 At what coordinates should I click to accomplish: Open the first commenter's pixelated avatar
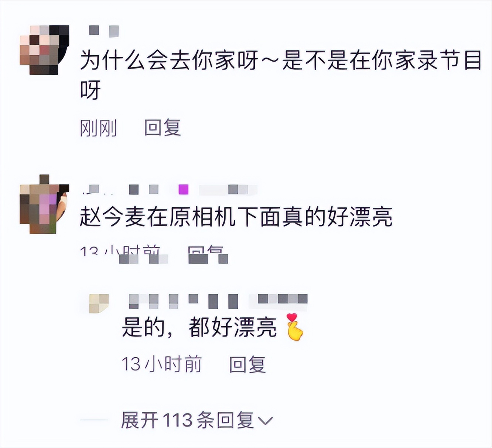[x=44, y=50]
